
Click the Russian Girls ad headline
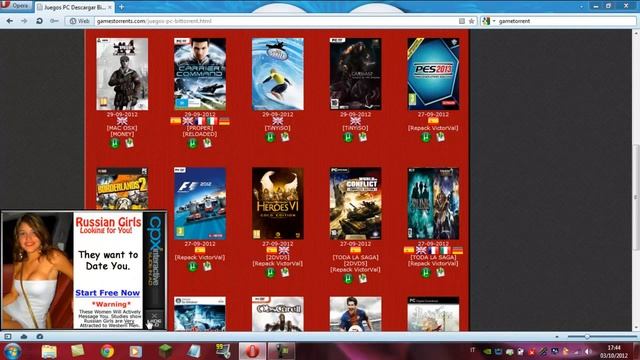108,222
